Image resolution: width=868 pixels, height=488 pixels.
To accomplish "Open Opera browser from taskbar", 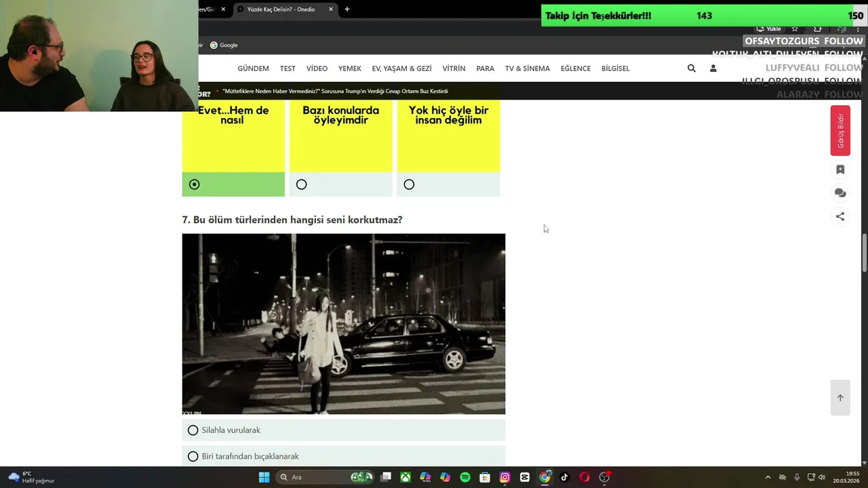I will 584,477.
